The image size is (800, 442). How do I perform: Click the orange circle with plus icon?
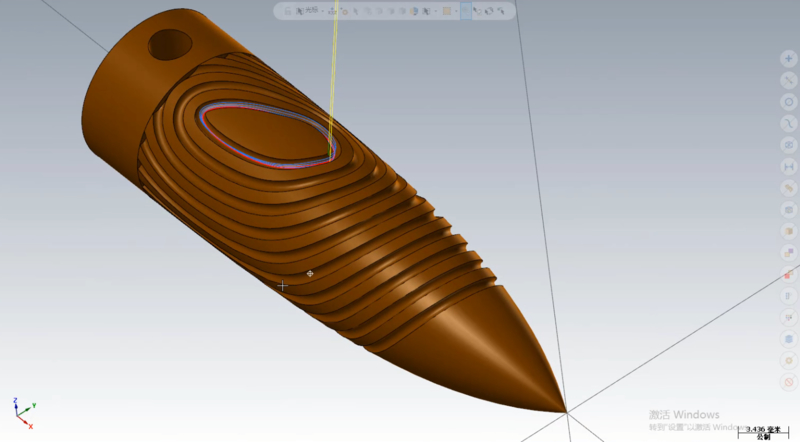click(x=344, y=11)
